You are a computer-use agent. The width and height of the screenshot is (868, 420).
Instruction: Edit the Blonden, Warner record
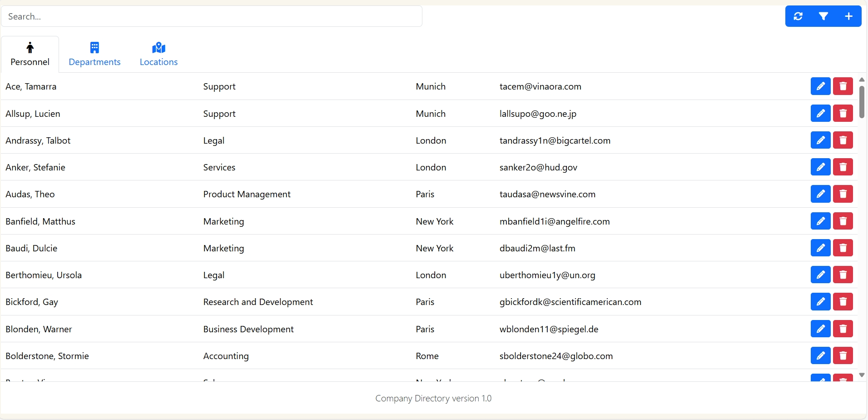click(821, 329)
